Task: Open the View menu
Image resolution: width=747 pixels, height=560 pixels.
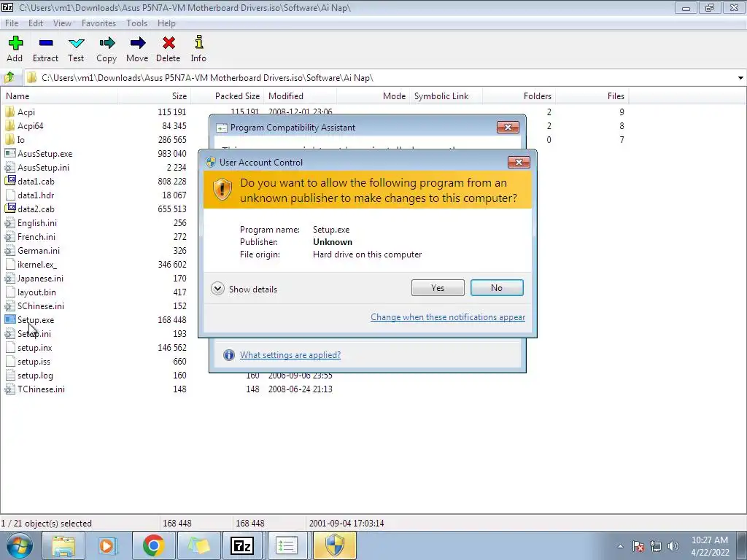Action: click(62, 23)
